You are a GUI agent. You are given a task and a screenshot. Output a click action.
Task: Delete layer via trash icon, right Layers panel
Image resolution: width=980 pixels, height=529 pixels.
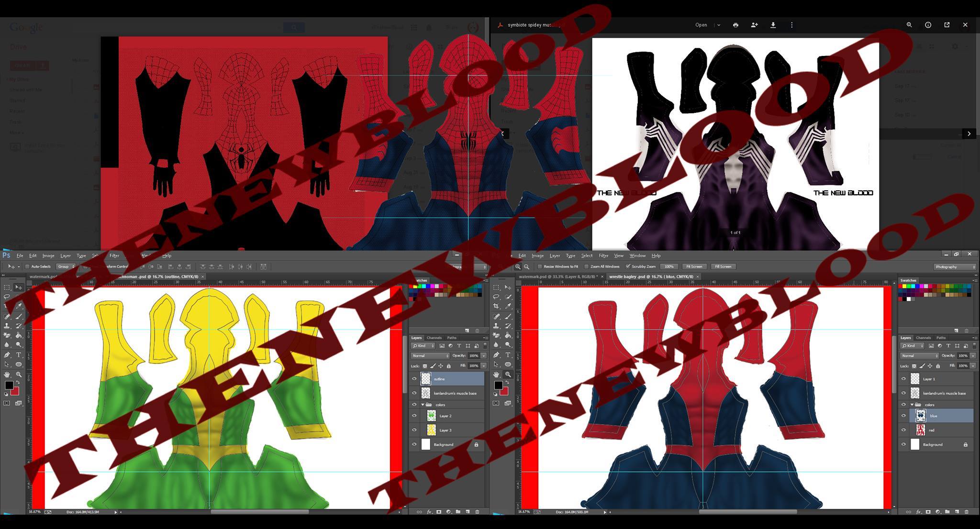point(966,512)
